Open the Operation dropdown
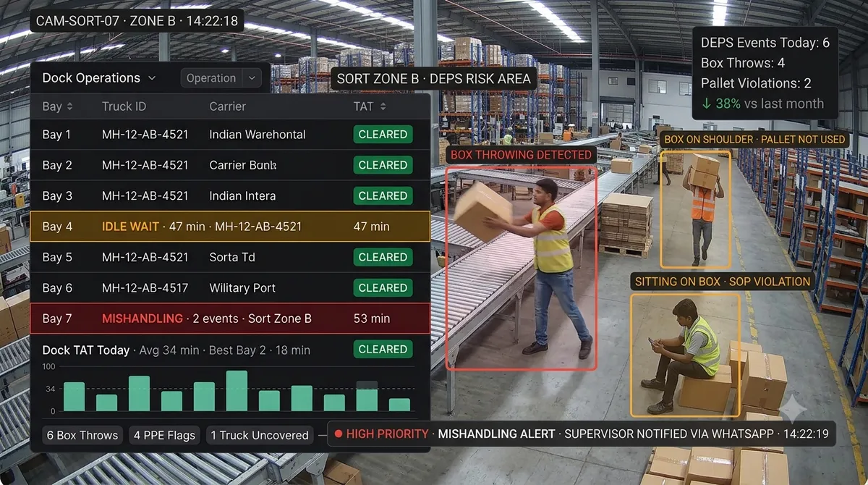 (221, 78)
